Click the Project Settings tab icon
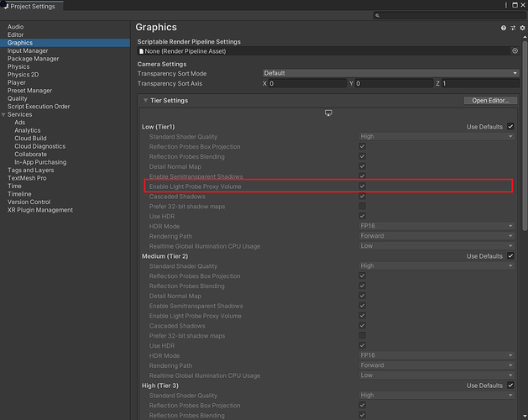The width and height of the screenshot is (528, 420). (x=6, y=6)
